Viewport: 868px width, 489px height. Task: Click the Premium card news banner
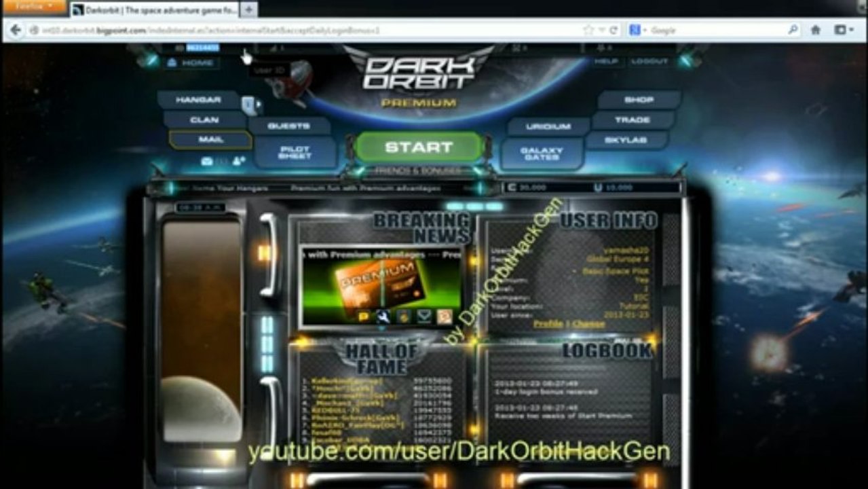[381, 284]
